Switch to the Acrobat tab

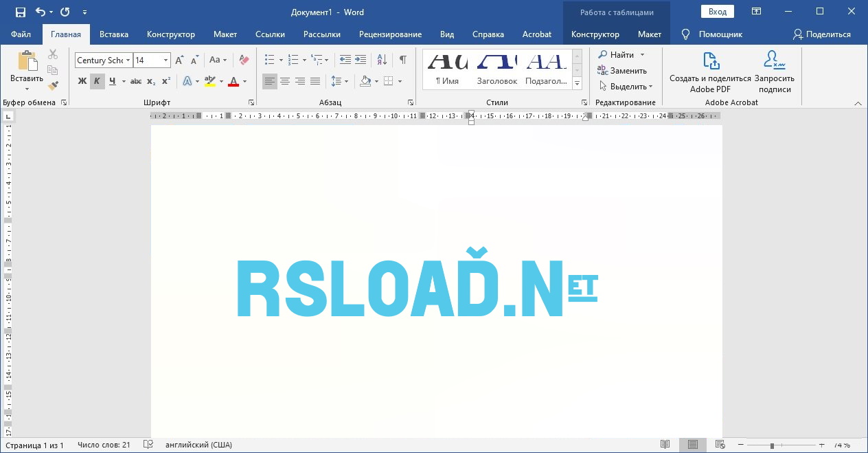(536, 34)
